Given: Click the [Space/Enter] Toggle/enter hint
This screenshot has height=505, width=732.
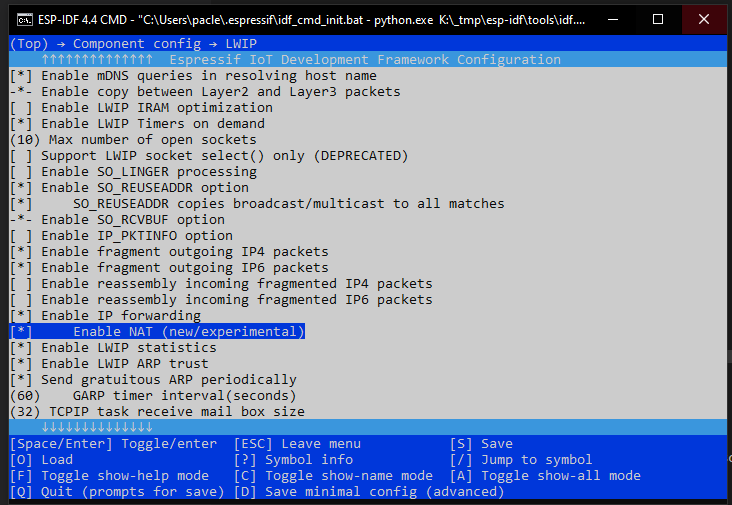Looking at the screenshot, I should coord(113,443).
